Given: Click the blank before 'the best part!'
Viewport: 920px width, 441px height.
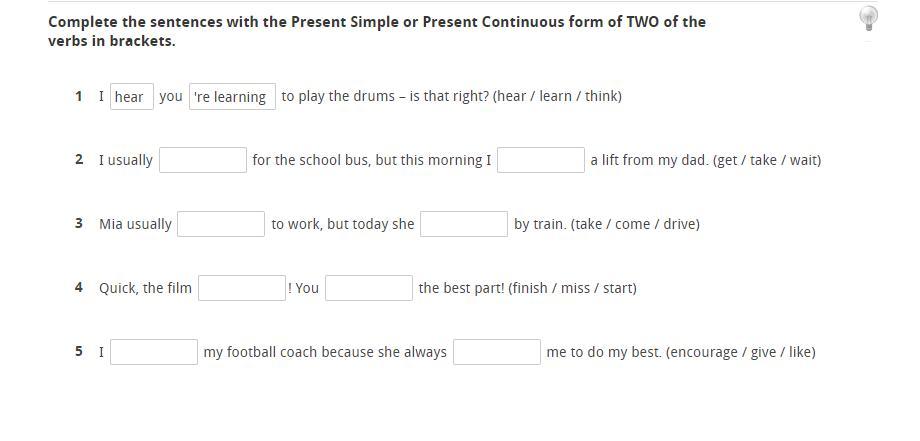Looking at the screenshot, I should click(x=368, y=288).
